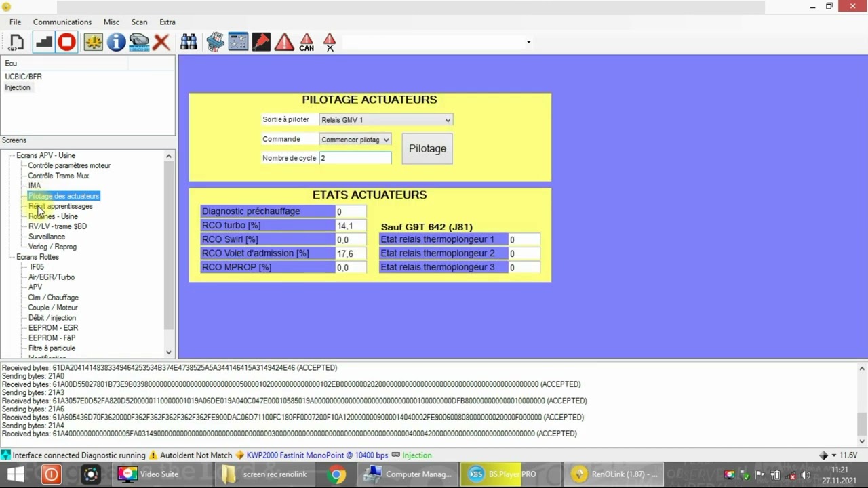
Task: Open the Extra menu
Action: point(167,22)
